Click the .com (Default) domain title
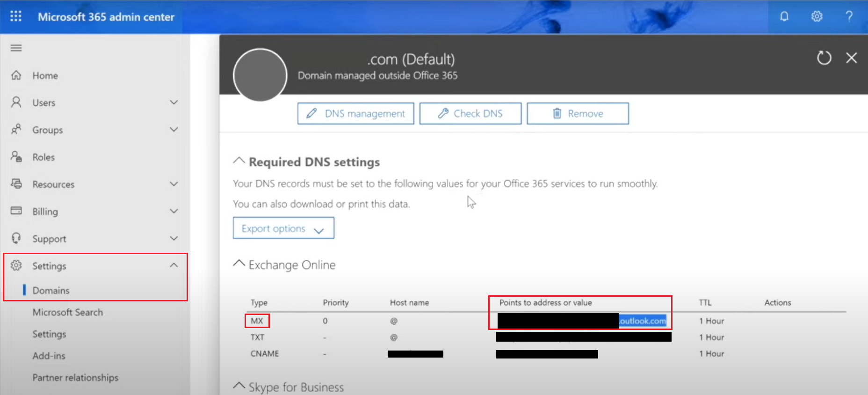The height and width of the screenshot is (395, 868). coord(411,59)
